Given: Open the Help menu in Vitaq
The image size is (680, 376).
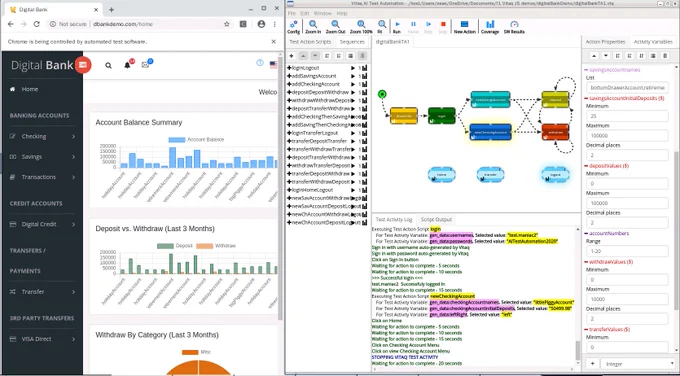Looking at the screenshot, I should coord(342,13).
